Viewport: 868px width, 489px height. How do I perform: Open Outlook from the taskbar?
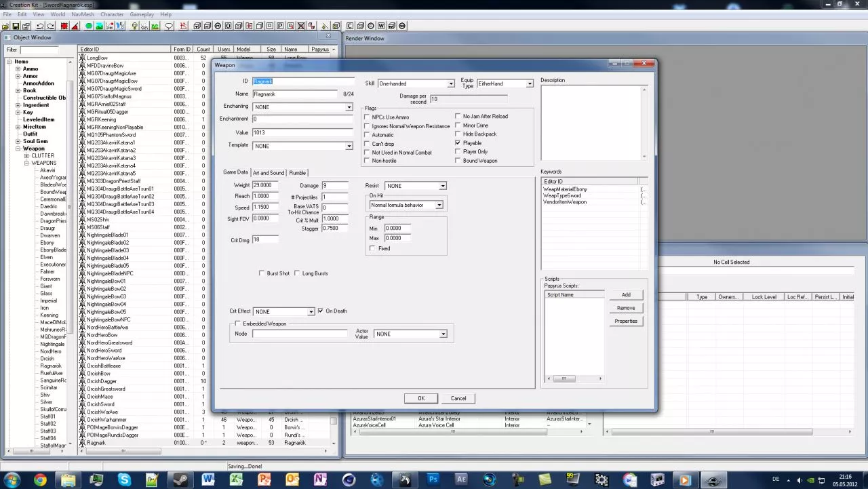point(292,480)
